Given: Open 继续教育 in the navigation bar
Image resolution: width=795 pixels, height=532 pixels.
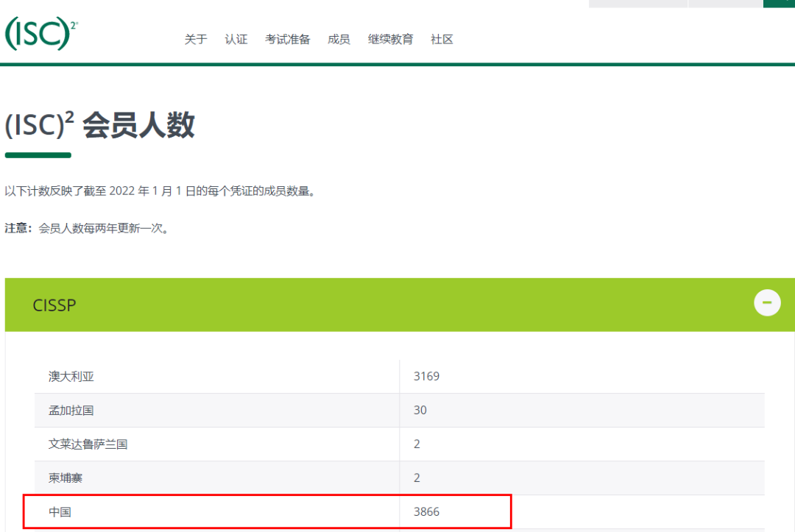Looking at the screenshot, I should 390,40.
